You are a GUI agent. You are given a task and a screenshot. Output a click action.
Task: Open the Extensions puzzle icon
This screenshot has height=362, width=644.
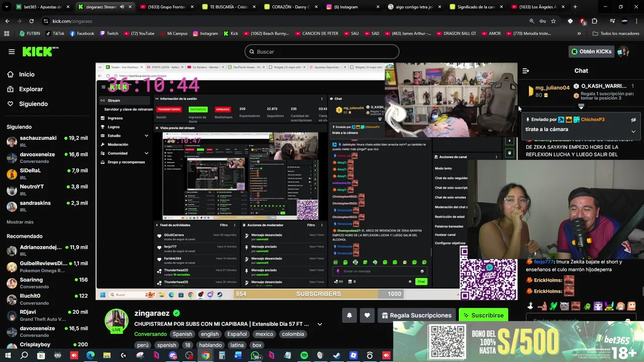pos(595,21)
